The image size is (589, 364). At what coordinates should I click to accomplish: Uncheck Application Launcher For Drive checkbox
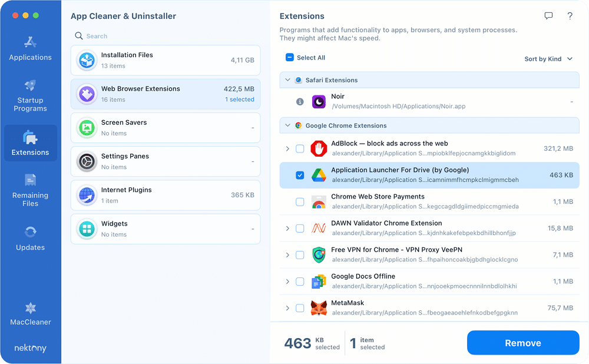(300, 175)
